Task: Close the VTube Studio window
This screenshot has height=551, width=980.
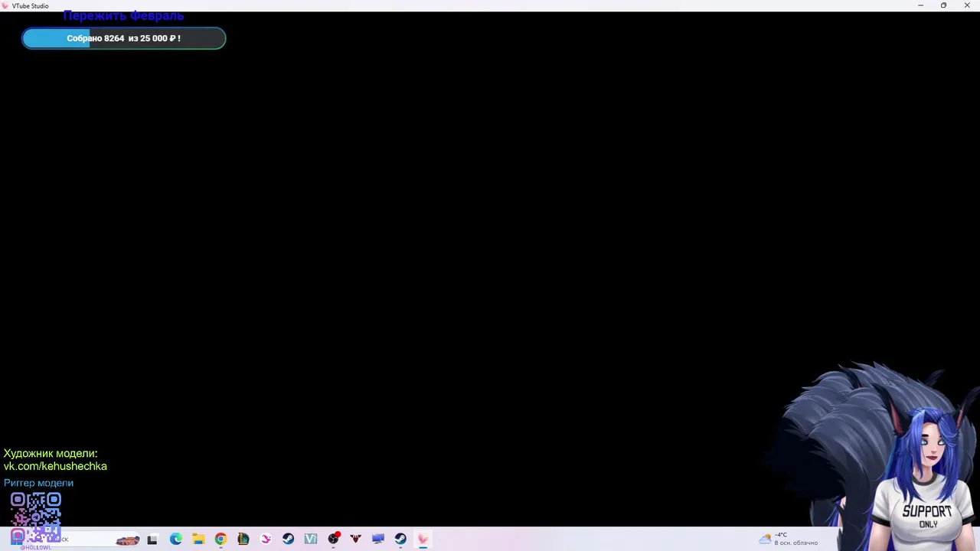Action: coord(967,5)
